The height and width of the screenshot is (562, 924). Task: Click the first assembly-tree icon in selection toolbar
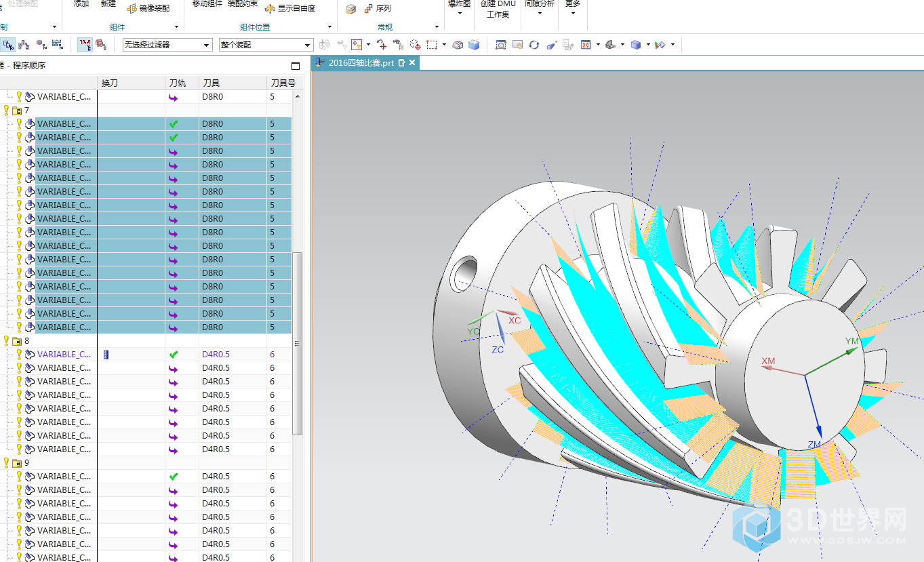pyautogui.click(x=8, y=45)
